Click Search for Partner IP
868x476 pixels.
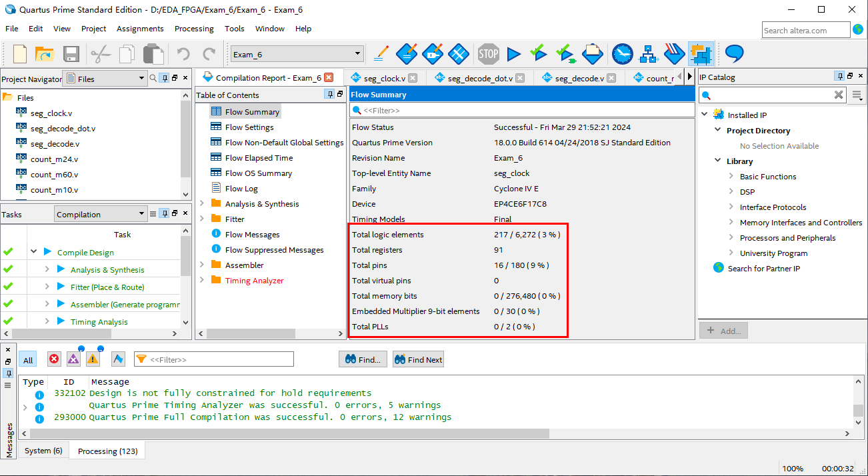click(763, 268)
